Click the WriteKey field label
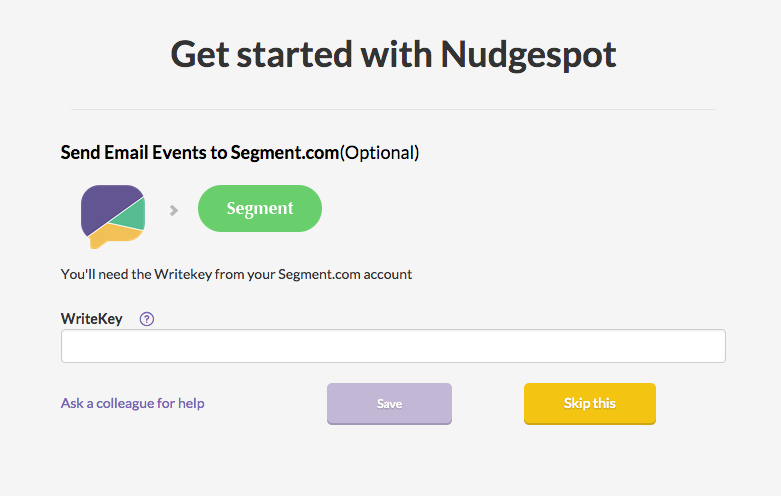 [x=92, y=319]
